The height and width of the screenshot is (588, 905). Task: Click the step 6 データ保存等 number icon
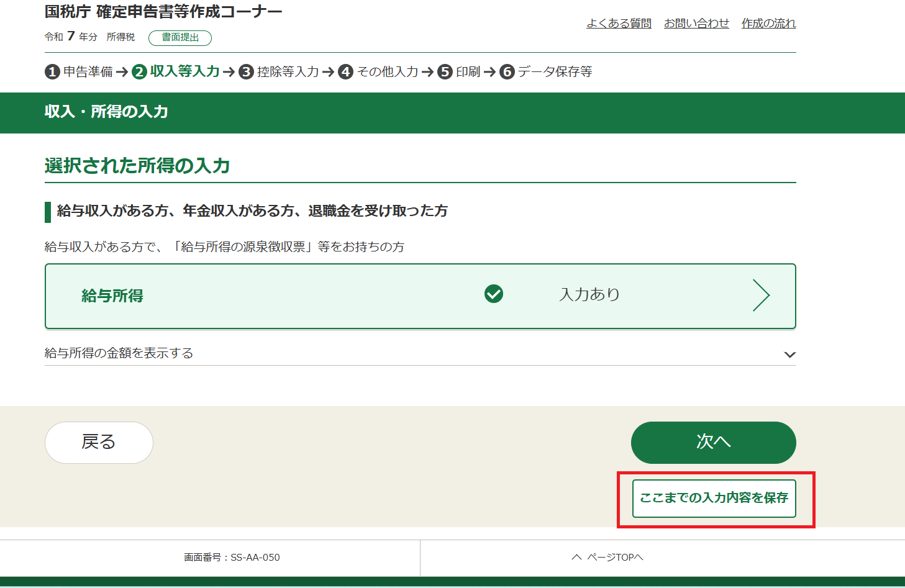click(507, 72)
